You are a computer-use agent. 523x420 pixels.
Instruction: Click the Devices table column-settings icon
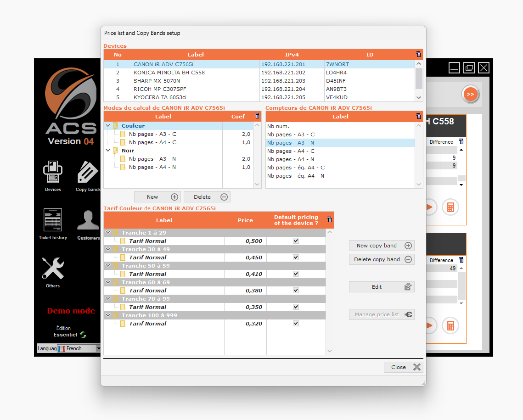pyautogui.click(x=419, y=54)
